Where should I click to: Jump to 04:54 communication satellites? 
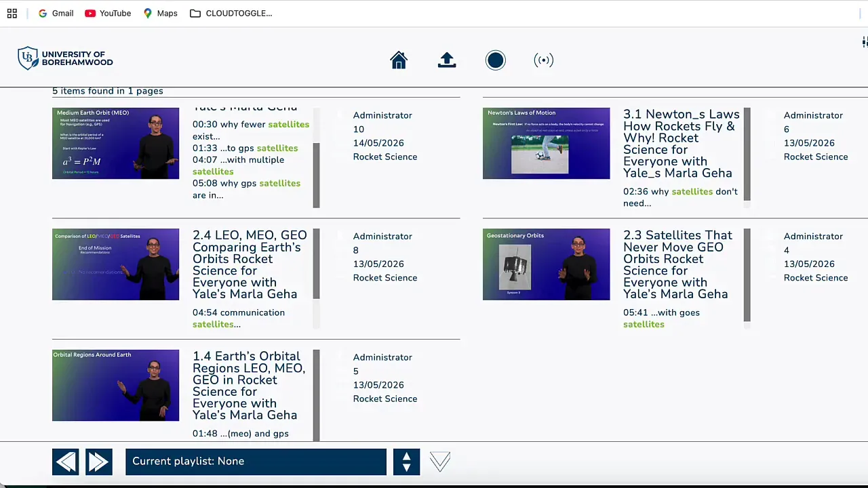pyautogui.click(x=239, y=319)
